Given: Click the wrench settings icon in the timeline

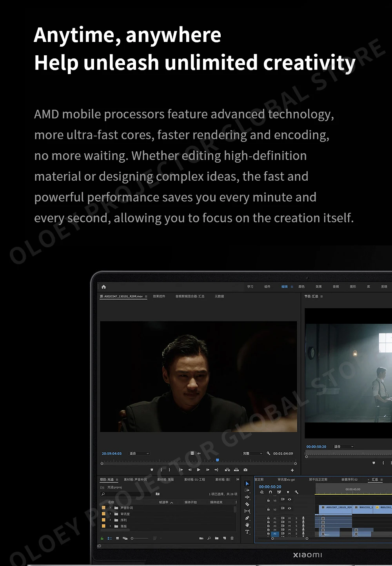Looking at the screenshot, I should pyautogui.click(x=297, y=492).
